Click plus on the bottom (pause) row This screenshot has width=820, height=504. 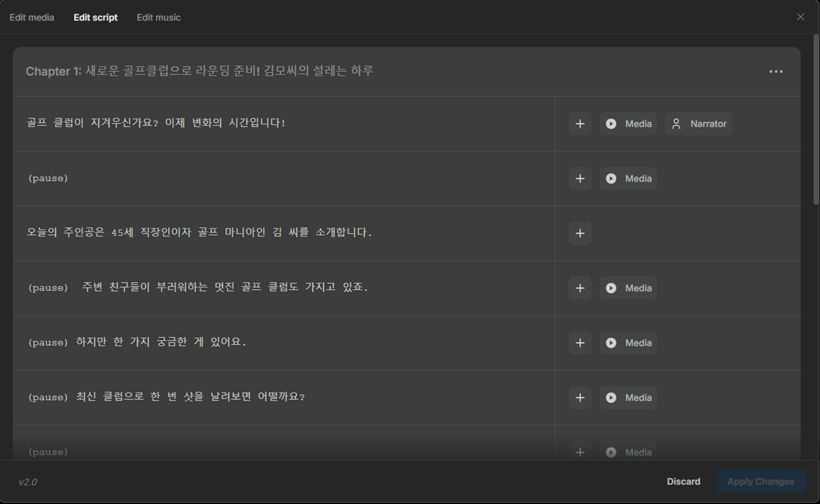(580, 452)
